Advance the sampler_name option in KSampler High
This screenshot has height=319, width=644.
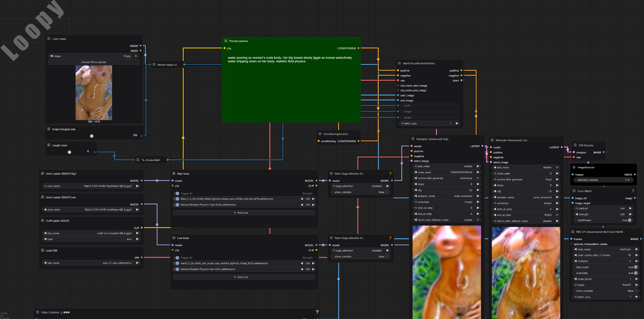click(478, 196)
